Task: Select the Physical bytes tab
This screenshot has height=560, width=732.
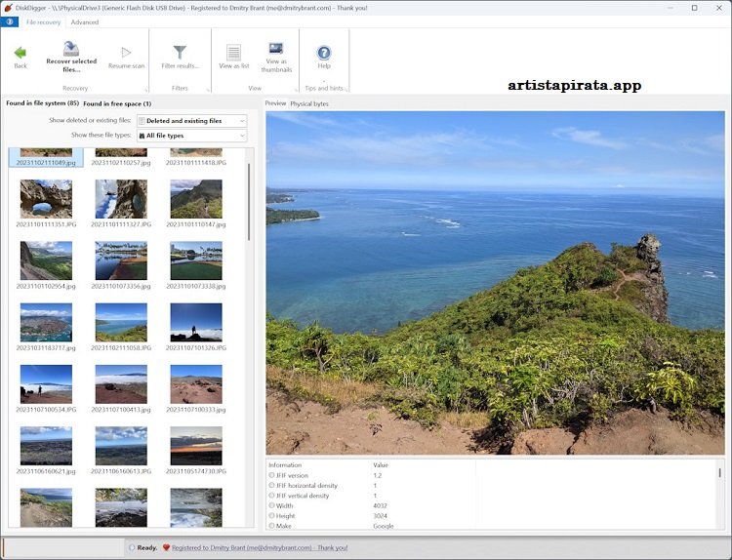Action: click(x=309, y=103)
